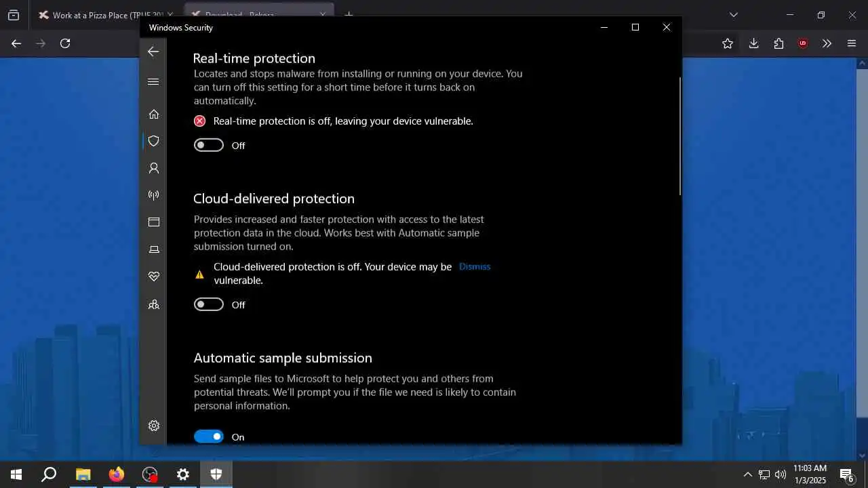
Task: Bookmark this page with the star icon
Action: click(728, 43)
